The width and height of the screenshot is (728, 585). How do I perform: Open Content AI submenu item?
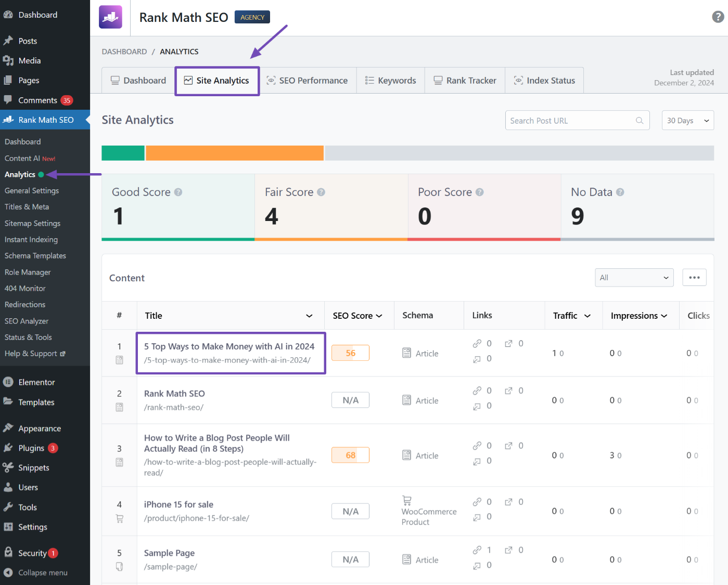30,158
